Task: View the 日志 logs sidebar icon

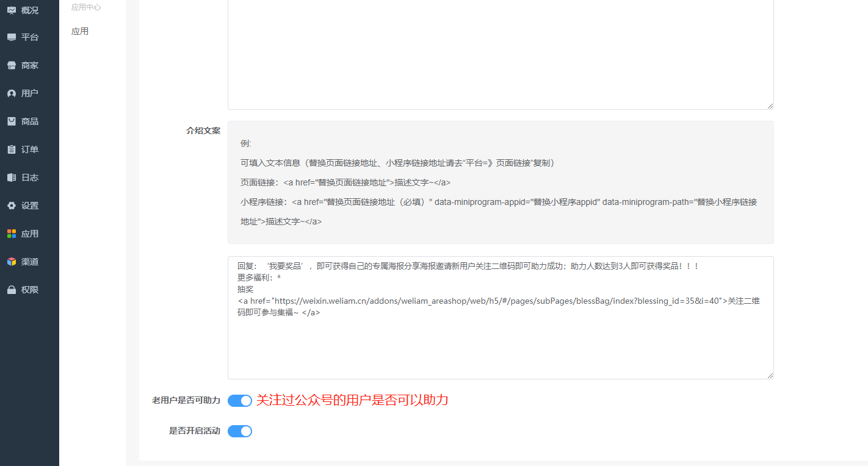Action: pos(12,177)
